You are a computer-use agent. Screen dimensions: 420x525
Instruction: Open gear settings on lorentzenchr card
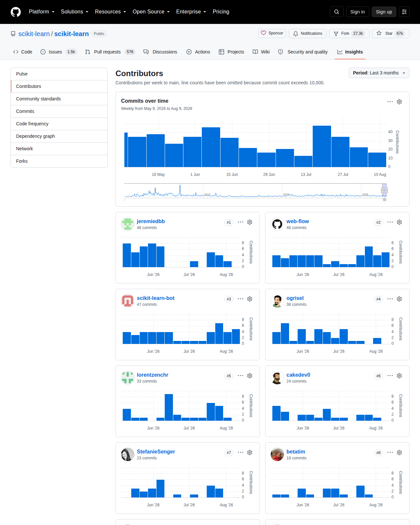point(250,376)
